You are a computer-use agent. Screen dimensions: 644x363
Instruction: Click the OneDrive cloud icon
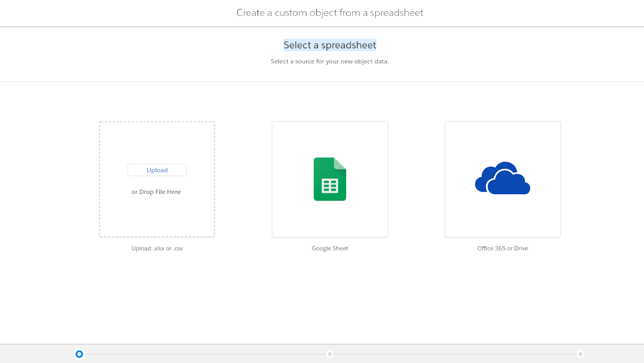pos(502,178)
